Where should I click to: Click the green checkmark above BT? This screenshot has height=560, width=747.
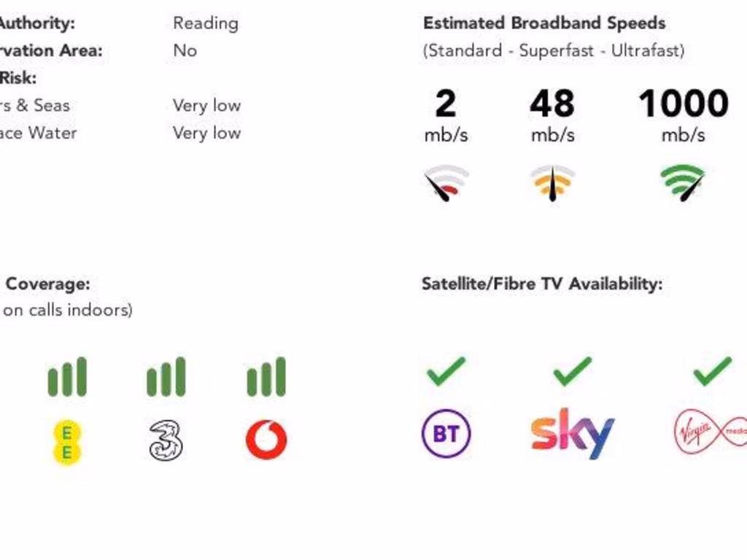point(446,371)
